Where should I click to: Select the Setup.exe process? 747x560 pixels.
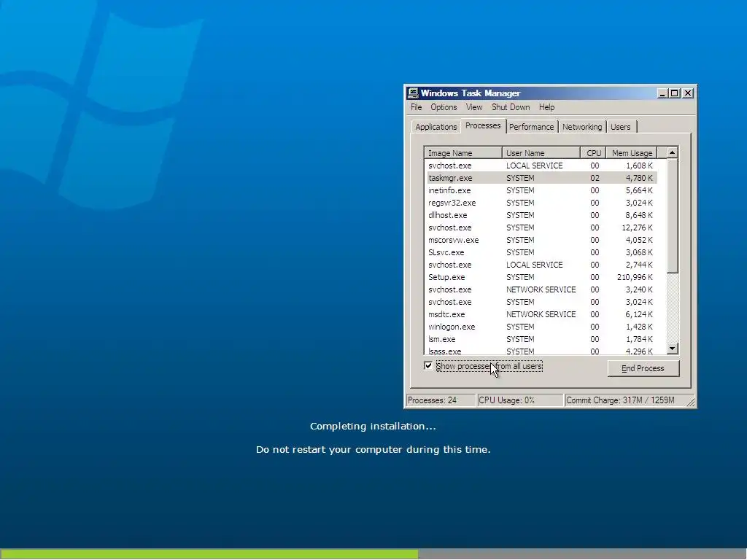tap(541, 277)
